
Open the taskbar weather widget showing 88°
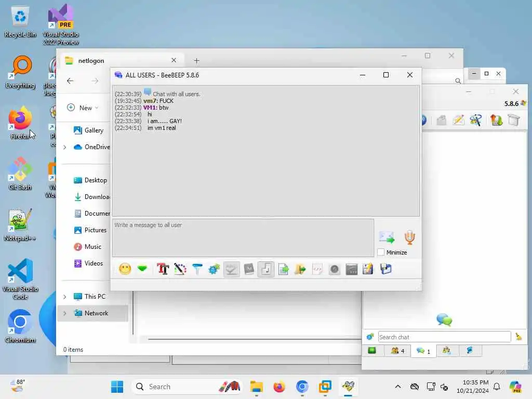(18, 386)
